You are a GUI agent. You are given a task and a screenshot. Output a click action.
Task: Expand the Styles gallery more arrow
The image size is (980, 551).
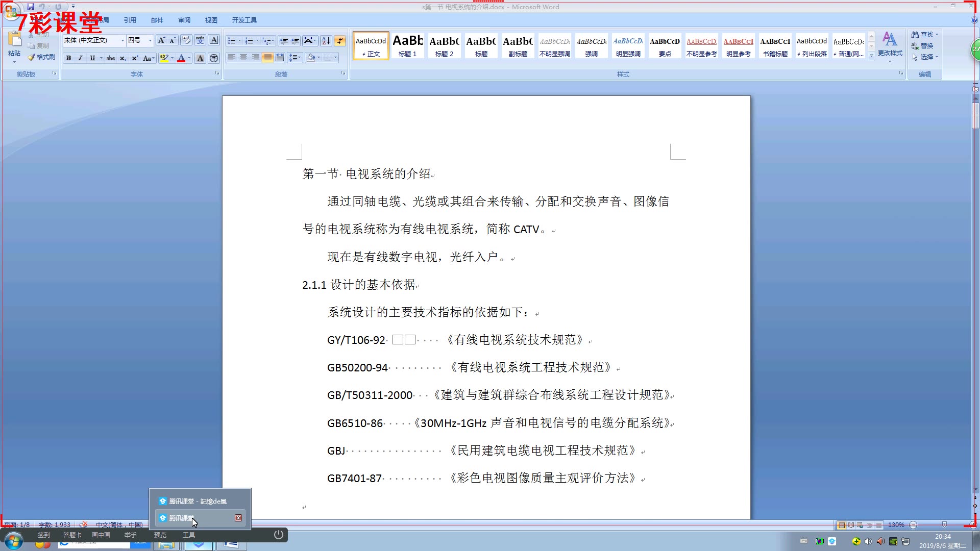pos(871,55)
